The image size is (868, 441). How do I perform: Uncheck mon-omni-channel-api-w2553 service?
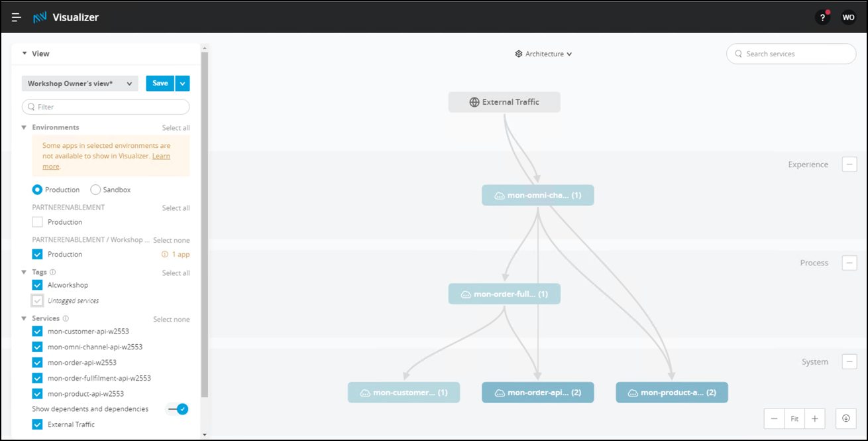(38, 347)
